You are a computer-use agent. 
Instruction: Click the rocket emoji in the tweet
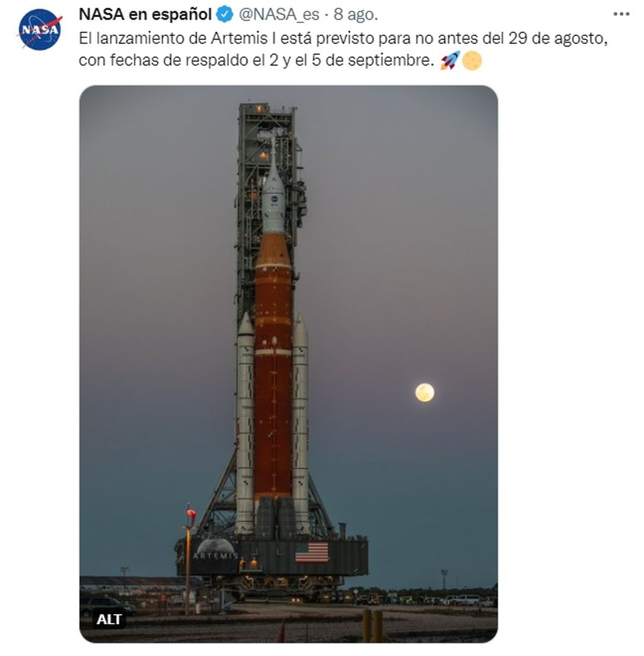click(449, 61)
